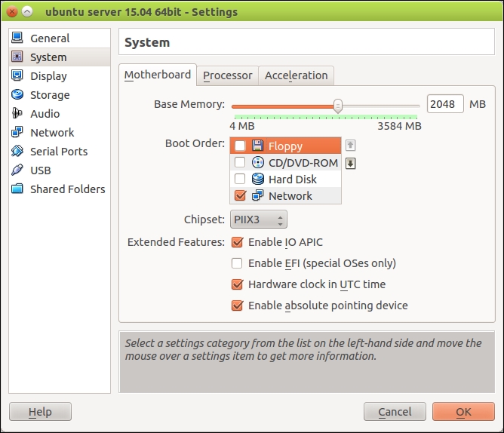The height and width of the screenshot is (433, 504).
Task: Select the Serial Ports icon
Action: click(x=17, y=151)
